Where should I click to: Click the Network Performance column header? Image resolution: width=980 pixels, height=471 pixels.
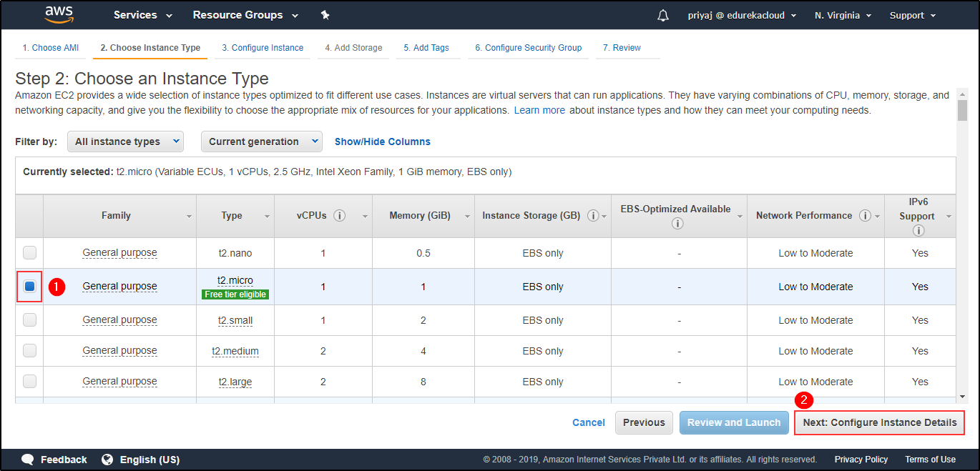pos(815,216)
